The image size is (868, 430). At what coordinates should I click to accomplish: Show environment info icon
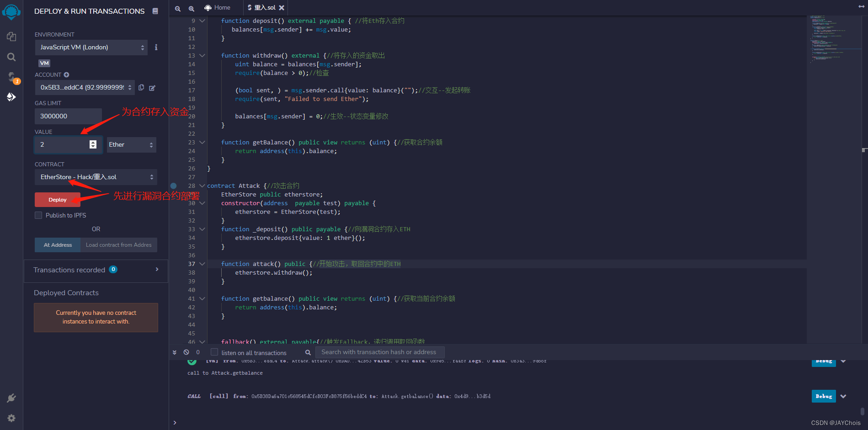click(156, 47)
